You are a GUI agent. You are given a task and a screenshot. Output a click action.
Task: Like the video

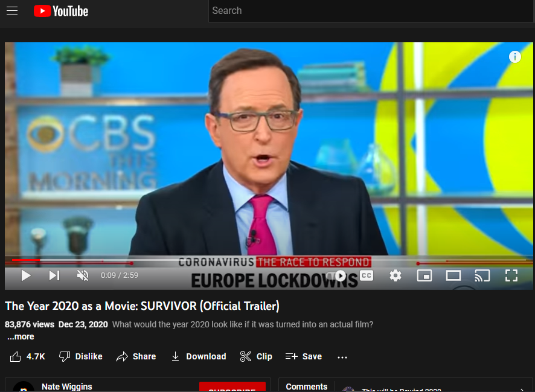(x=28, y=356)
